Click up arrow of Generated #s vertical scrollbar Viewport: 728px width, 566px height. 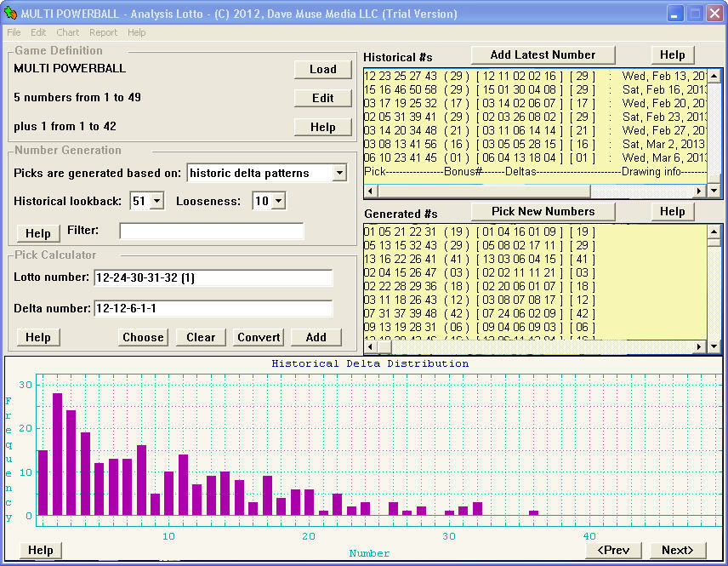[x=714, y=232]
